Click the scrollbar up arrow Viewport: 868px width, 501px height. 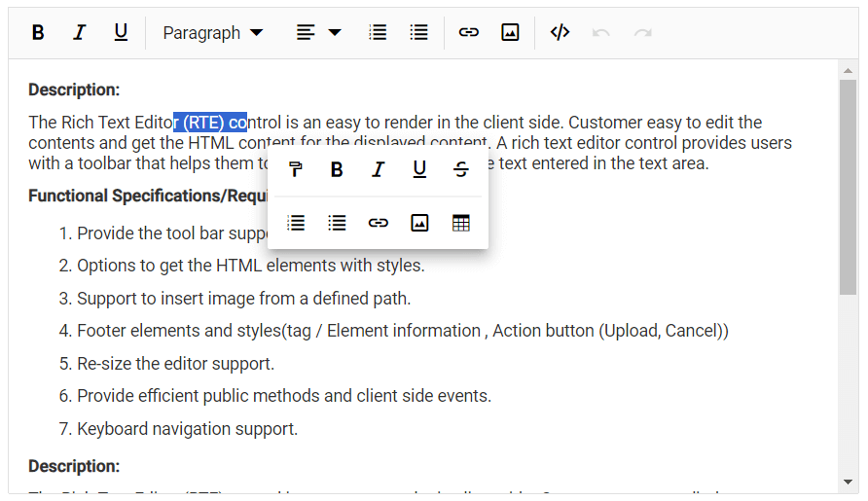point(848,71)
